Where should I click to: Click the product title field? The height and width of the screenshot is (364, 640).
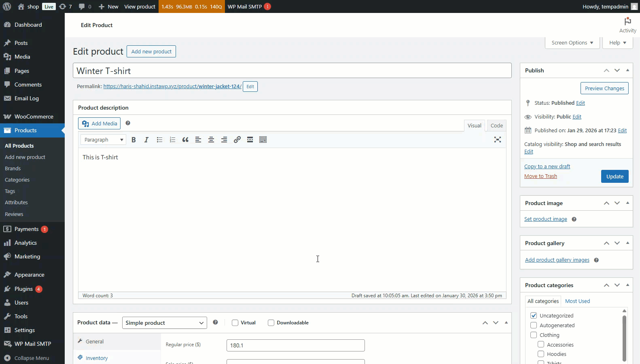[x=292, y=71]
